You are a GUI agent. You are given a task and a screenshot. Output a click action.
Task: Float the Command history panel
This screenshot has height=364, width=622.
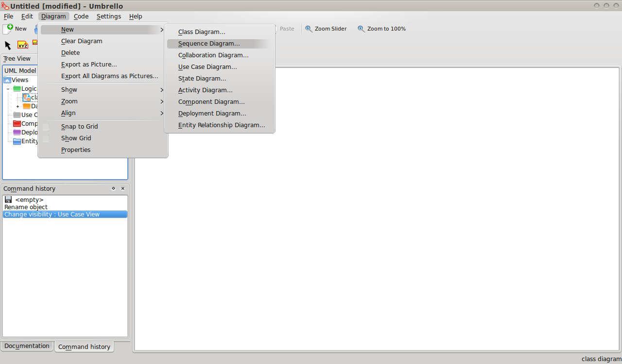tap(114, 188)
